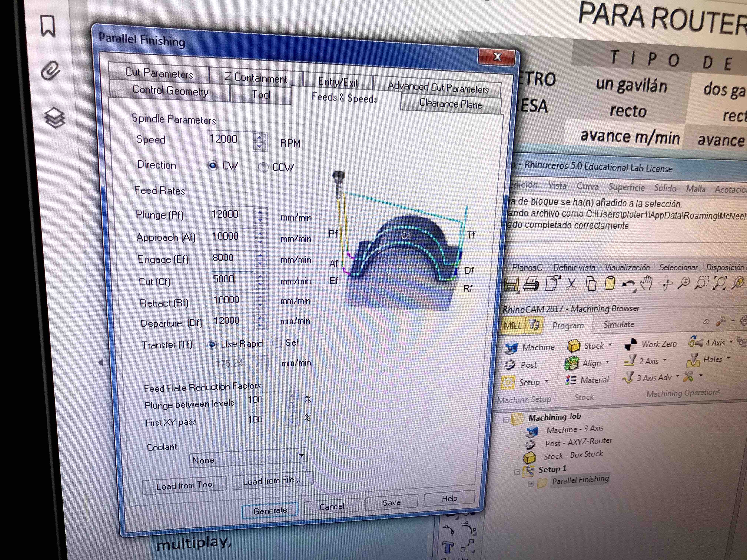Switch to the Cut Parameters tab
The width and height of the screenshot is (747, 560).
coord(159,73)
